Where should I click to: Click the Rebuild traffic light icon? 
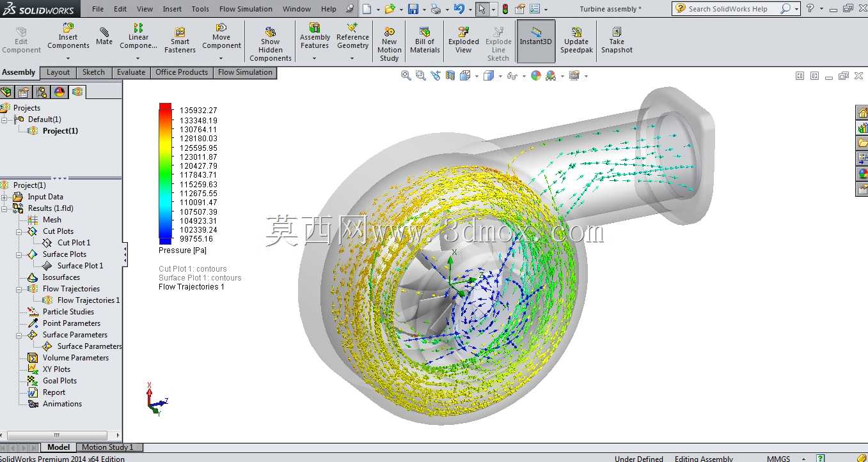click(505, 9)
